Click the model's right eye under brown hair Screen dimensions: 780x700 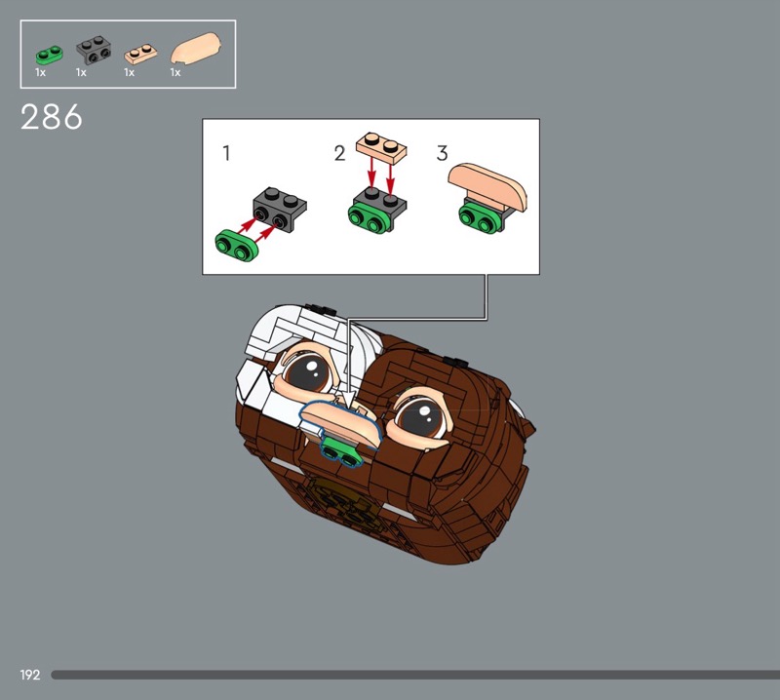click(421, 413)
